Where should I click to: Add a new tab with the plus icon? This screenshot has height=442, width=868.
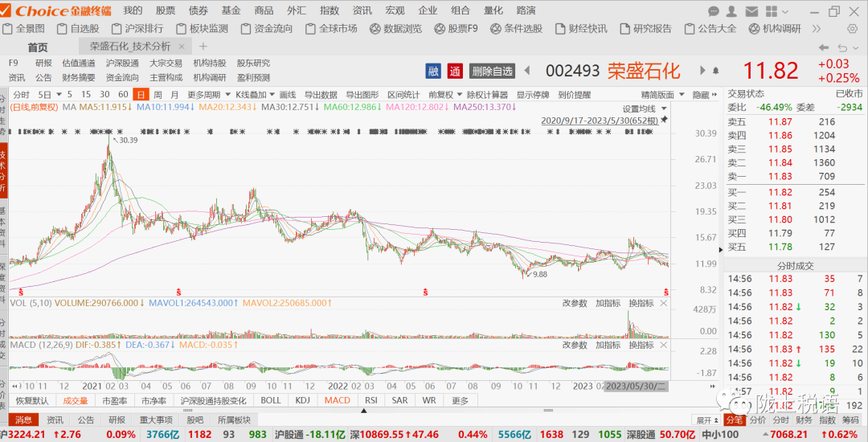203,47
